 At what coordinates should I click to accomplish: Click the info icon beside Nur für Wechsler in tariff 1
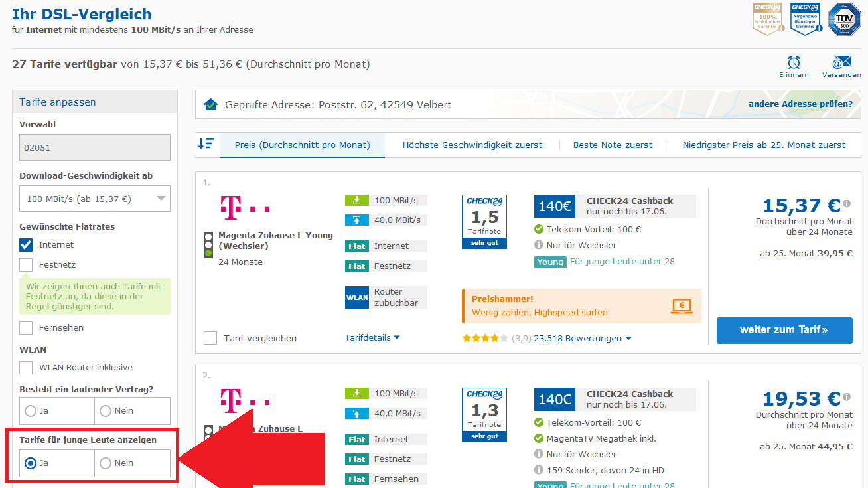[539, 245]
